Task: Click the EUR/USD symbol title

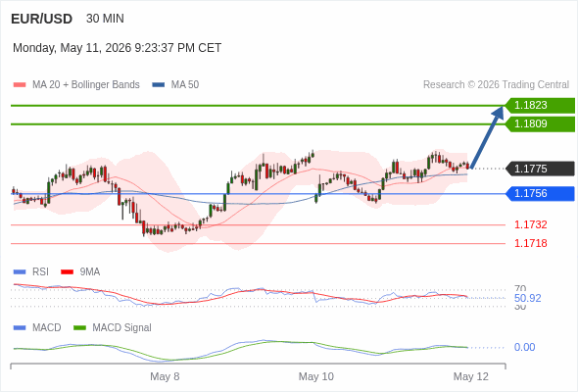Action: click(42, 19)
